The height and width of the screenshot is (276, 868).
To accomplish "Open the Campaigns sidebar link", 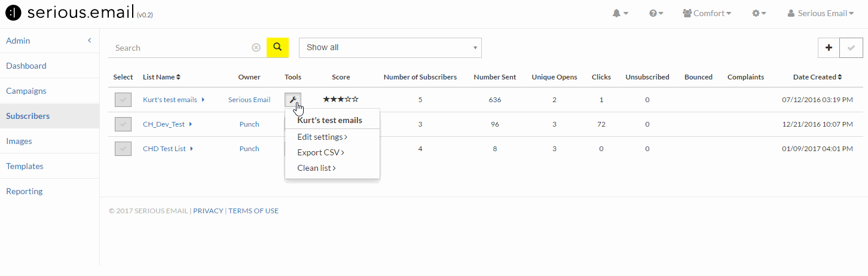I will [x=26, y=91].
